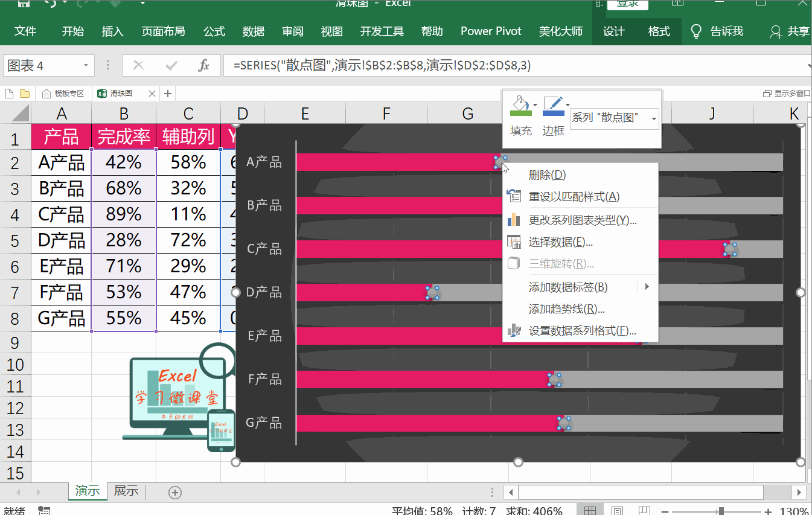Select row 9 header
The height and width of the screenshot is (515, 812).
pyautogui.click(x=16, y=343)
